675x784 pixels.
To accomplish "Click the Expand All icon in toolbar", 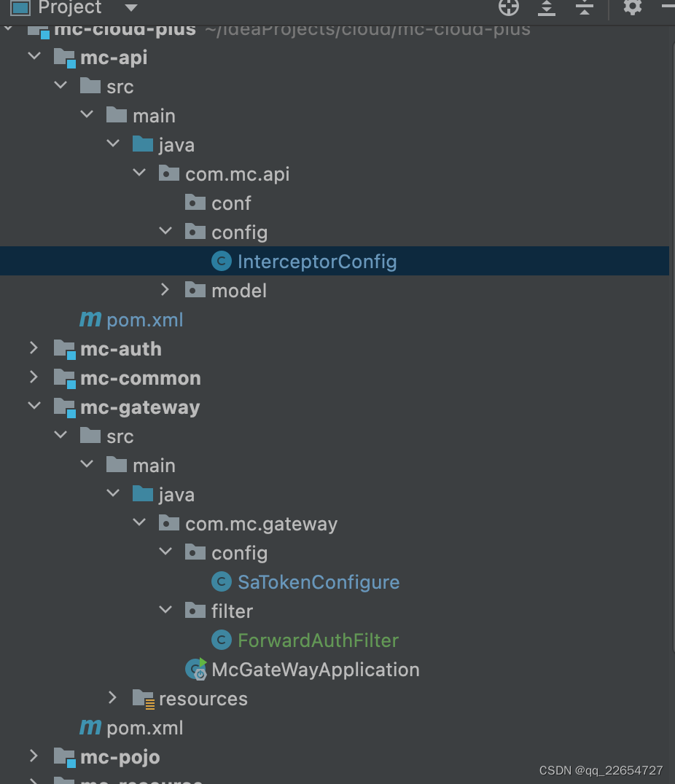I will [x=547, y=8].
